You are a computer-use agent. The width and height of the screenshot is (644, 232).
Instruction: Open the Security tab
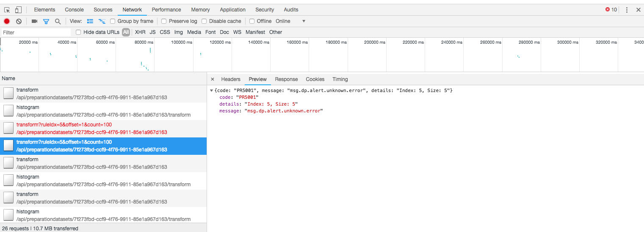pos(265,10)
